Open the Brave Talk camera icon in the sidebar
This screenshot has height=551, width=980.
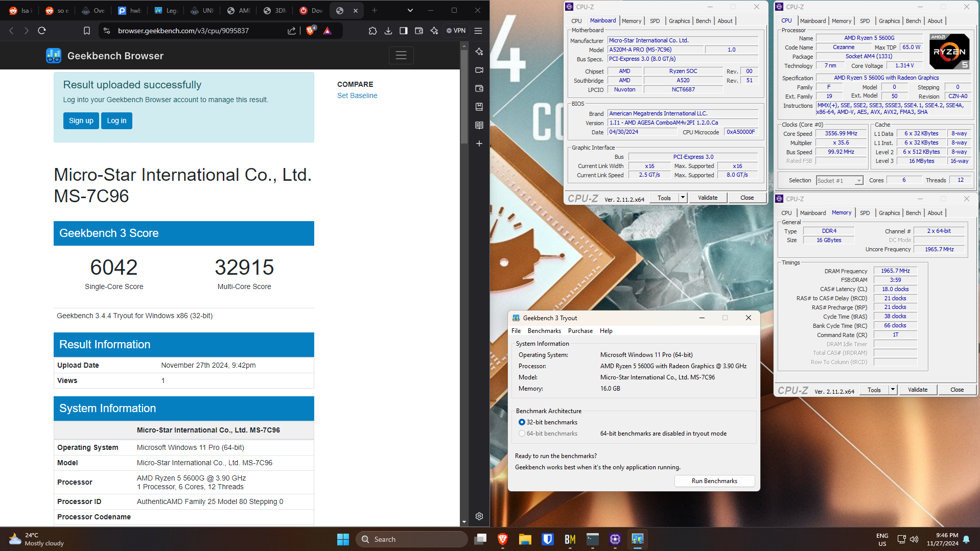[479, 70]
